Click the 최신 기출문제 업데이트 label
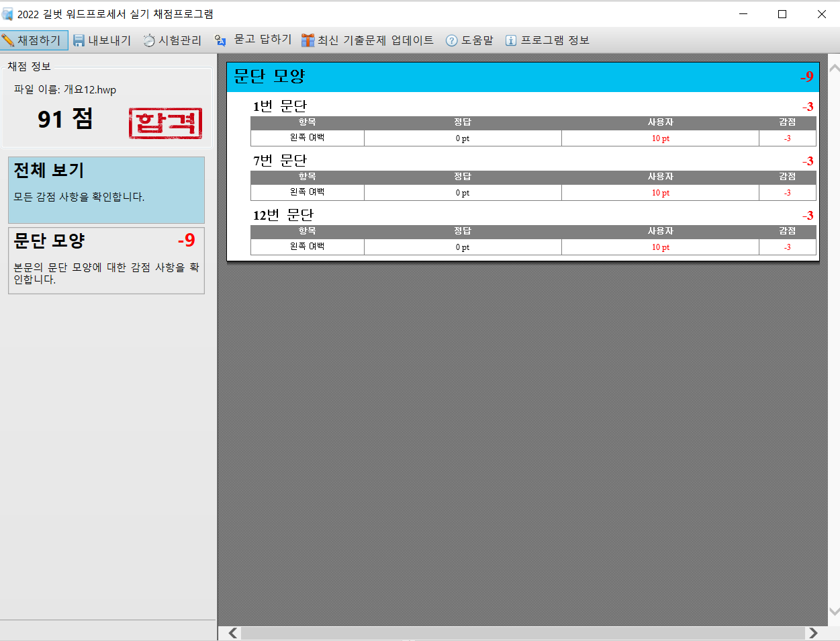Screen dimensions: 840x641 point(375,40)
